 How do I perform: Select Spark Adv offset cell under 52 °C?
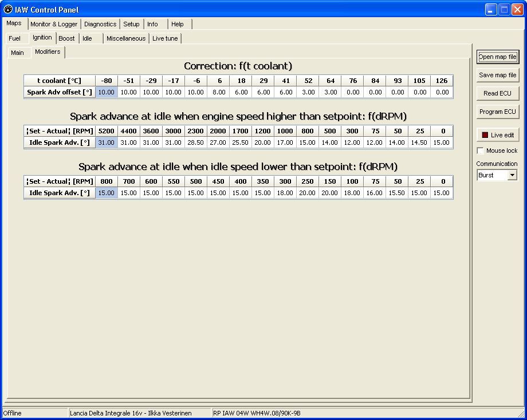pyautogui.click(x=308, y=92)
